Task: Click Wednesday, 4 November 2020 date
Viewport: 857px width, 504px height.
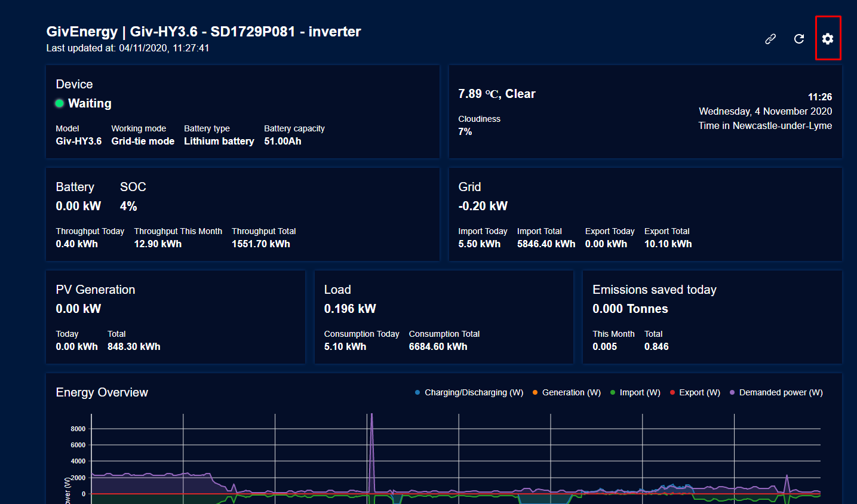Action: tap(766, 111)
